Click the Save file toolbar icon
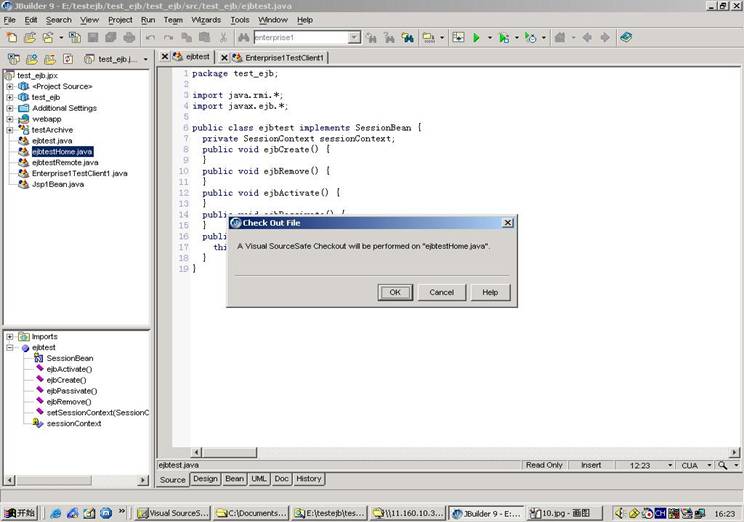 tap(93, 37)
